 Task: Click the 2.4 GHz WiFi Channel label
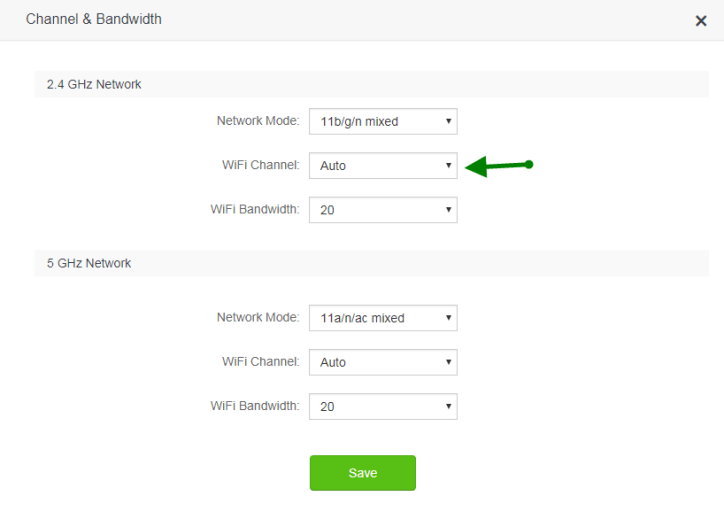pyautogui.click(x=261, y=165)
